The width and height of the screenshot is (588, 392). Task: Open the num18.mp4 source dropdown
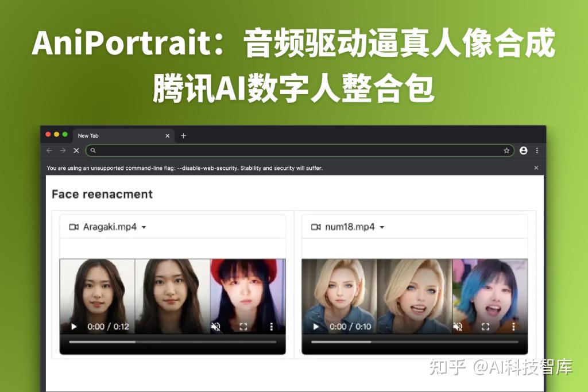coord(383,227)
